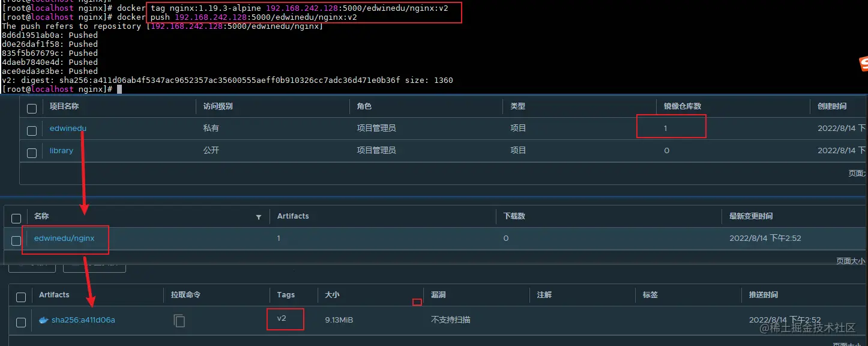Copy pull command for sha256:a411d06a artifact
The image size is (868, 346).
point(179,321)
